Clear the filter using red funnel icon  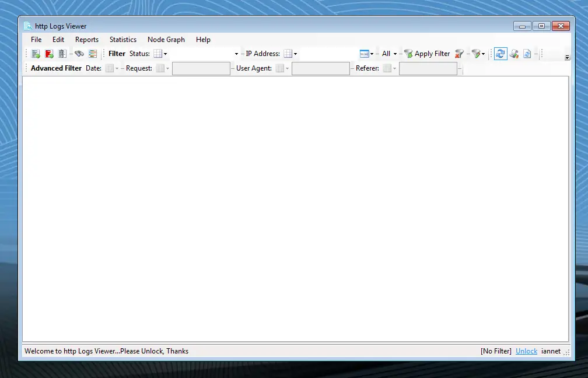(x=459, y=53)
